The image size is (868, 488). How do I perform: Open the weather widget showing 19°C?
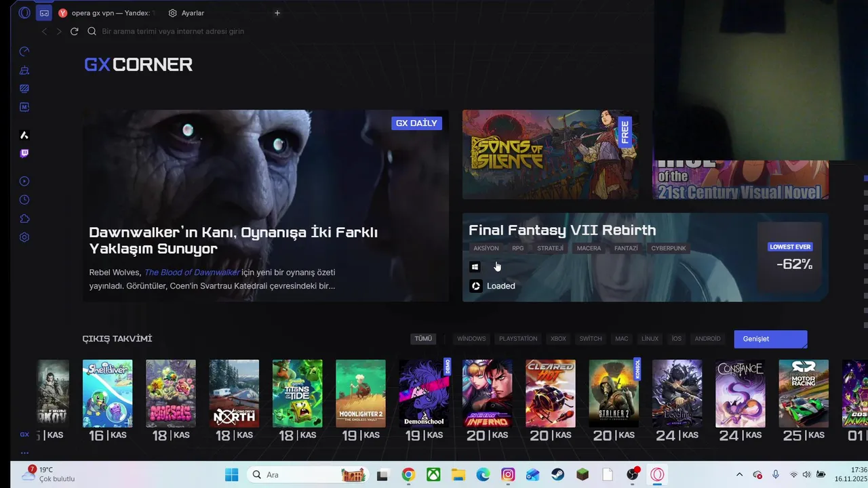pyautogui.click(x=47, y=474)
